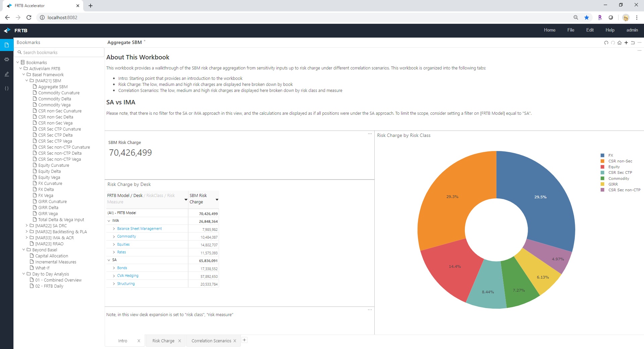Open the puzzle-piece widgets panel in sidebar
Screen dimensions: 644x349
pos(6,59)
